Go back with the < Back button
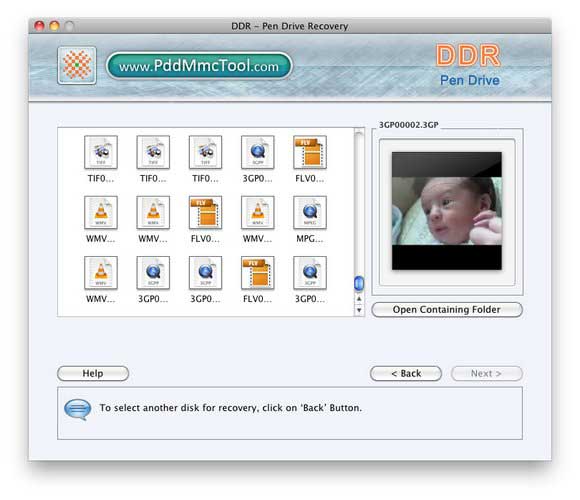This screenshot has height=500, width=580. (x=406, y=373)
